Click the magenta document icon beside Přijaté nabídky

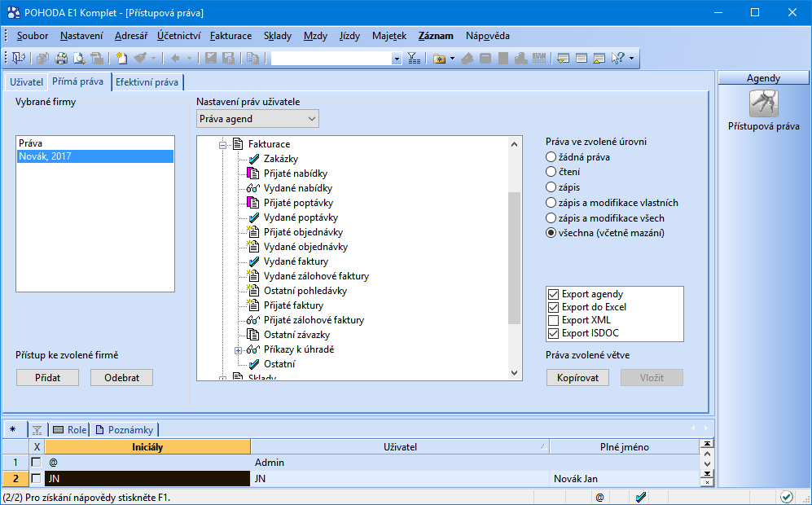click(252, 173)
